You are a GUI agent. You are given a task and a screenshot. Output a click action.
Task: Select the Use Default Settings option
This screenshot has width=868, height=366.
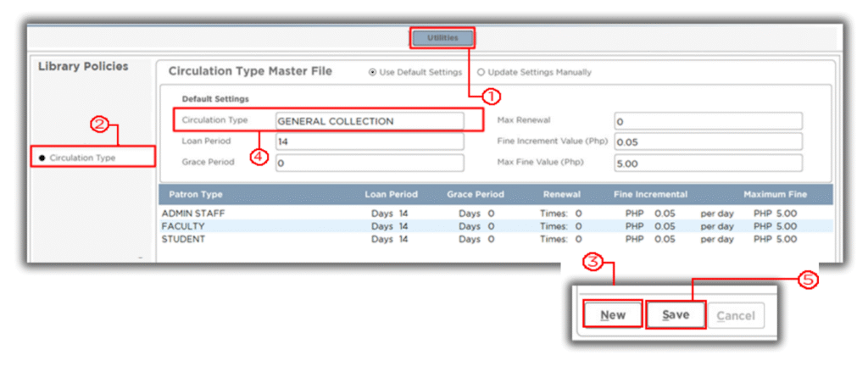372,73
